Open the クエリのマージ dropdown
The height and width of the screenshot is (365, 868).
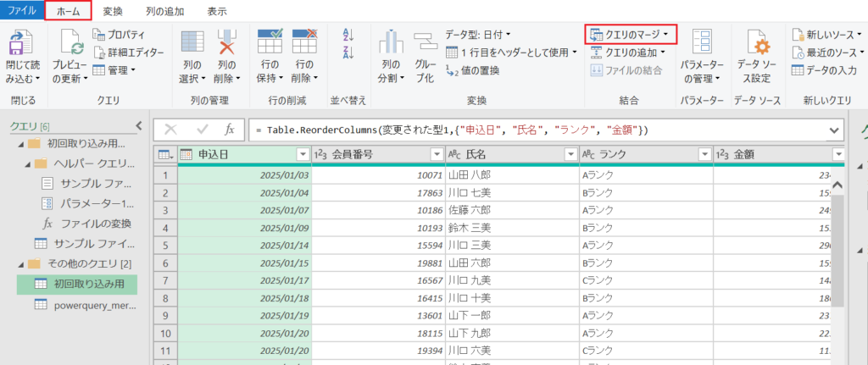pyautogui.click(x=630, y=35)
